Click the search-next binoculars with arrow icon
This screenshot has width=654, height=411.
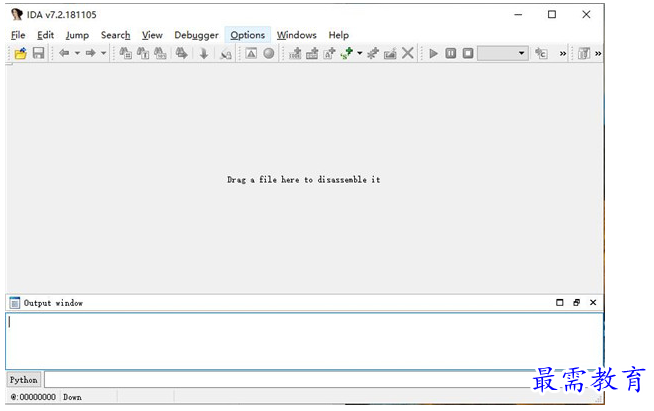181,53
